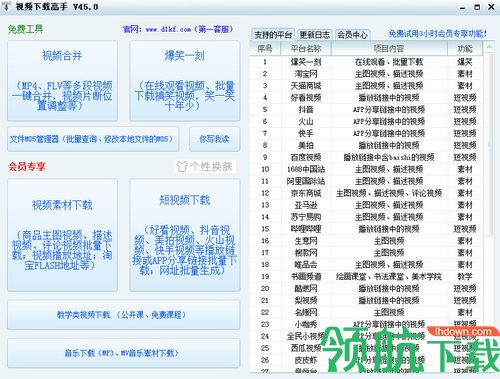This screenshot has width=500, height=379.
Task: Sort by 功能 column header
Action: pyautogui.click(x=465, y=49)
